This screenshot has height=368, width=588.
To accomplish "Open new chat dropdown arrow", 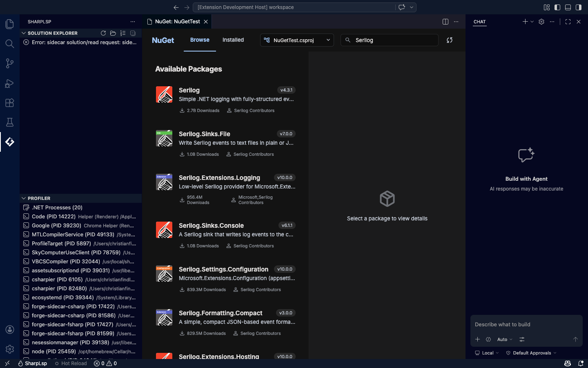I will pos(532,22).
